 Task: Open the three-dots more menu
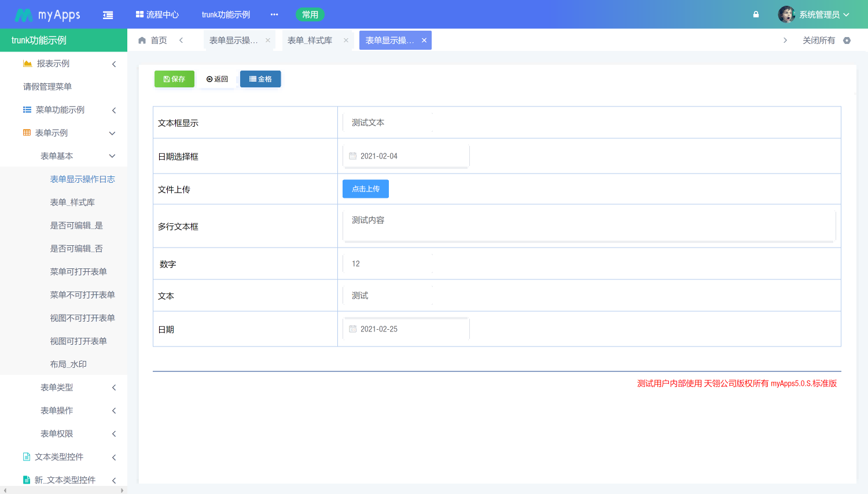point(274,14)
